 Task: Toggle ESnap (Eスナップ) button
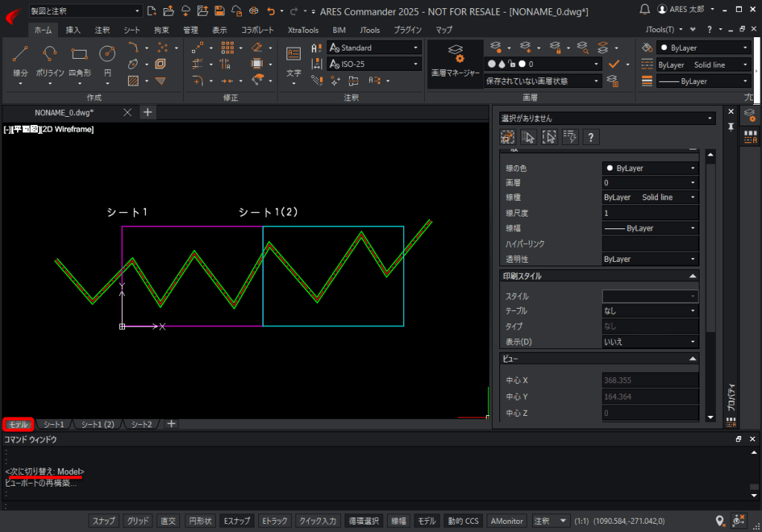click(237, 521)
